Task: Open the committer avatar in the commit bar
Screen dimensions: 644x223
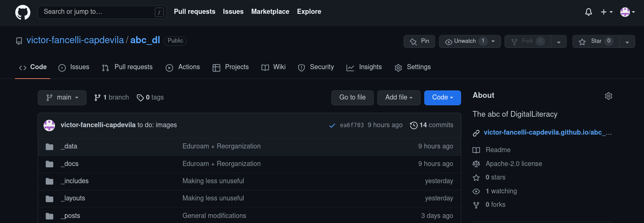Action: coord(49,125)
